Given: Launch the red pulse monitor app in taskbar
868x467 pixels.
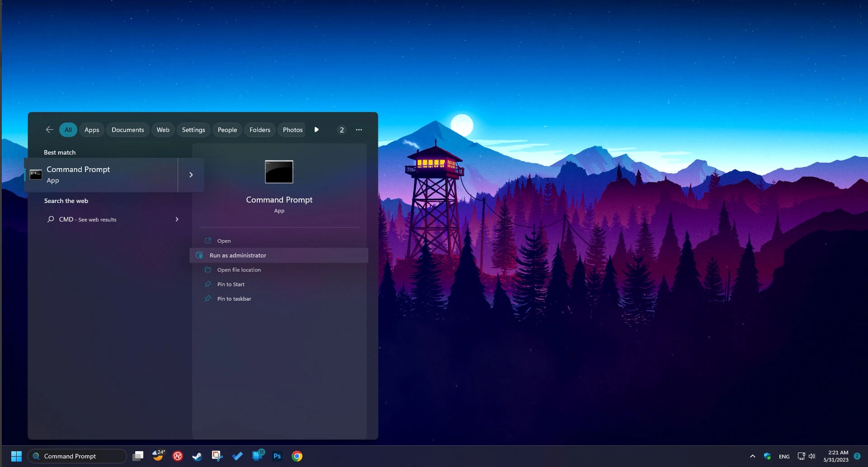Looking at the screenshot, I should (178, 456).
